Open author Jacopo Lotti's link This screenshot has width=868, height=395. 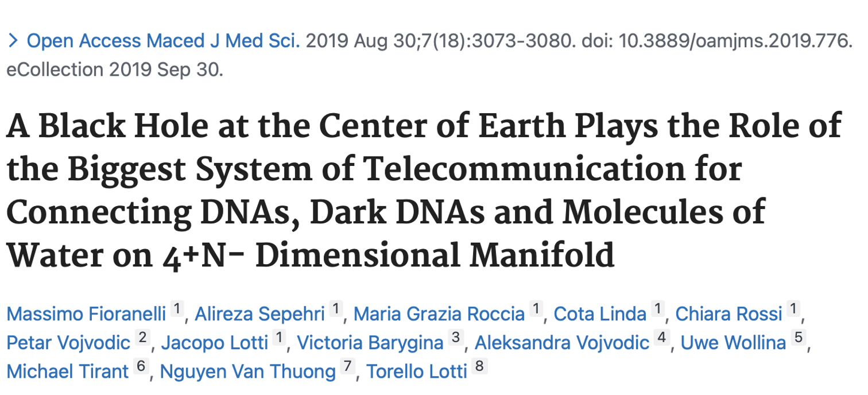[x=214, y=343]
